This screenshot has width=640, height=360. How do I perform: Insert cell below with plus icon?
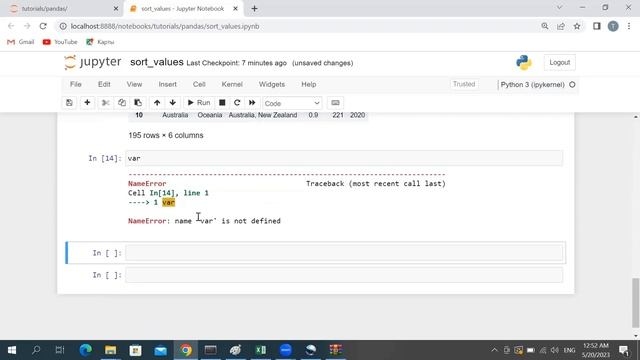87,103
